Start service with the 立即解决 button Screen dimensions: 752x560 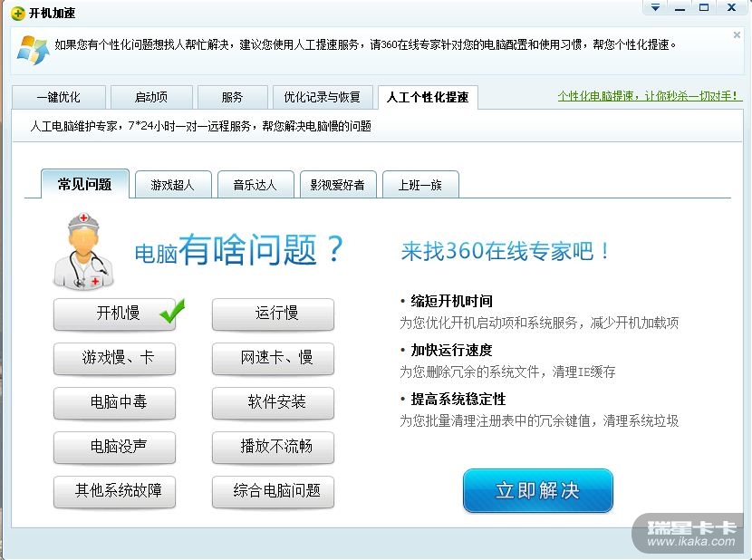pos(538,490)
